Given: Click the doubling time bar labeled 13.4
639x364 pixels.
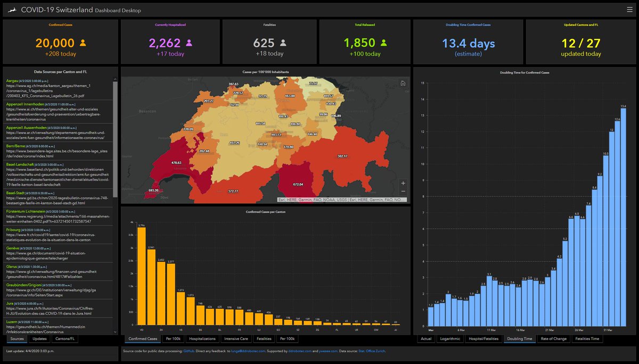Looking at the screenshot, I should pos(623,217).
